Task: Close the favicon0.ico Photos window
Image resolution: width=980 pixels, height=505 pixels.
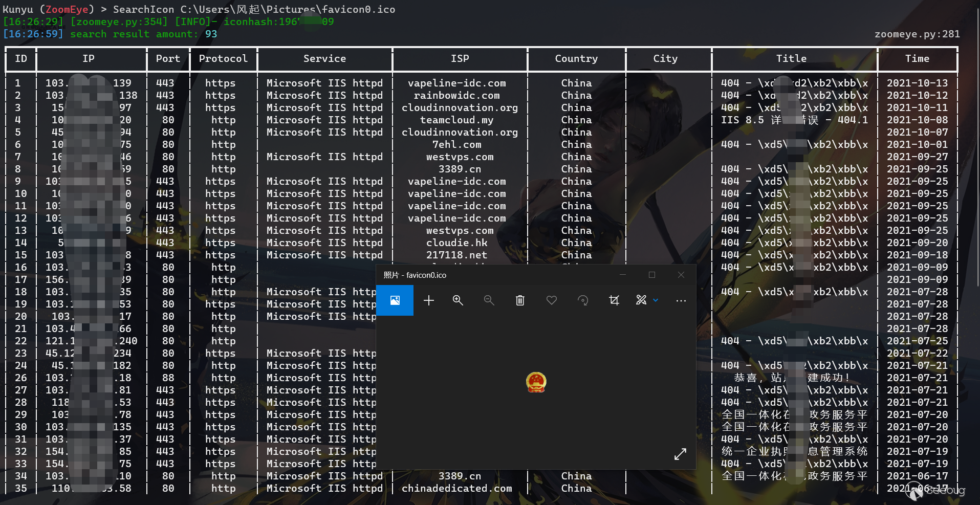Action: [681, 275]
